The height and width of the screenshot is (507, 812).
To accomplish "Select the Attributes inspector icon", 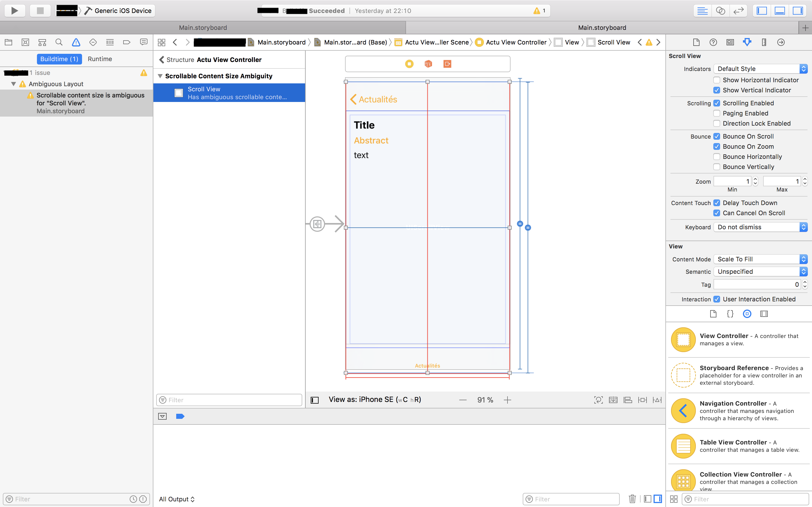I will point(747,42).
